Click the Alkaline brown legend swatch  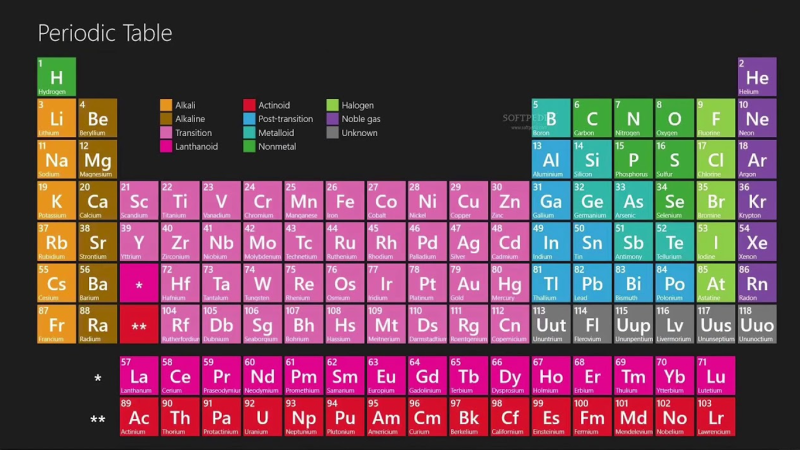[166, 119]
